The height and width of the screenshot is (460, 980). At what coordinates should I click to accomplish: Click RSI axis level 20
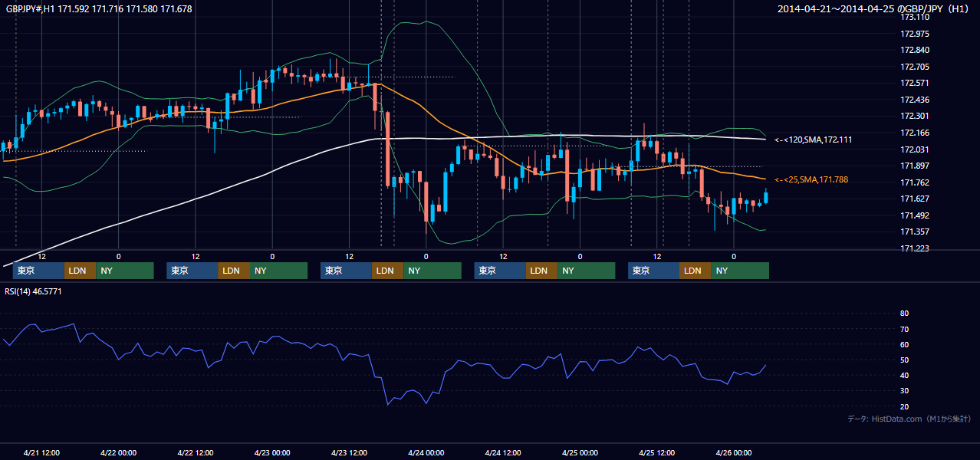tap(904, 406)
